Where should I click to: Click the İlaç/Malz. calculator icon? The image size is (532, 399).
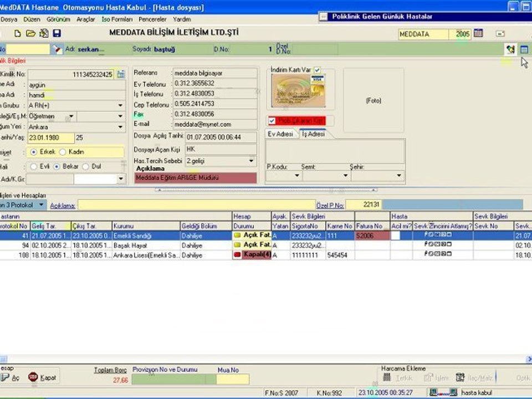pyautogui.click(x=460, y=377)
